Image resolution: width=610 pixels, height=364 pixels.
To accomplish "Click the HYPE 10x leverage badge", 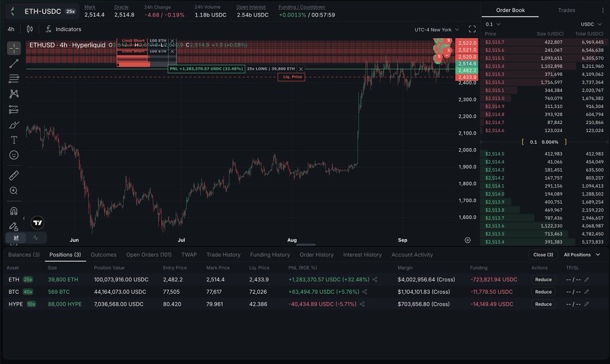I will (x=31, y=304).
